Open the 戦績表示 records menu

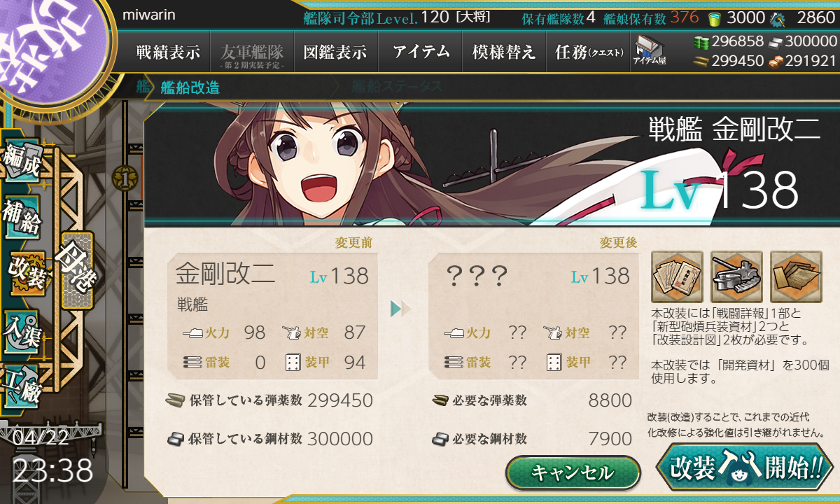click(168, 52)
